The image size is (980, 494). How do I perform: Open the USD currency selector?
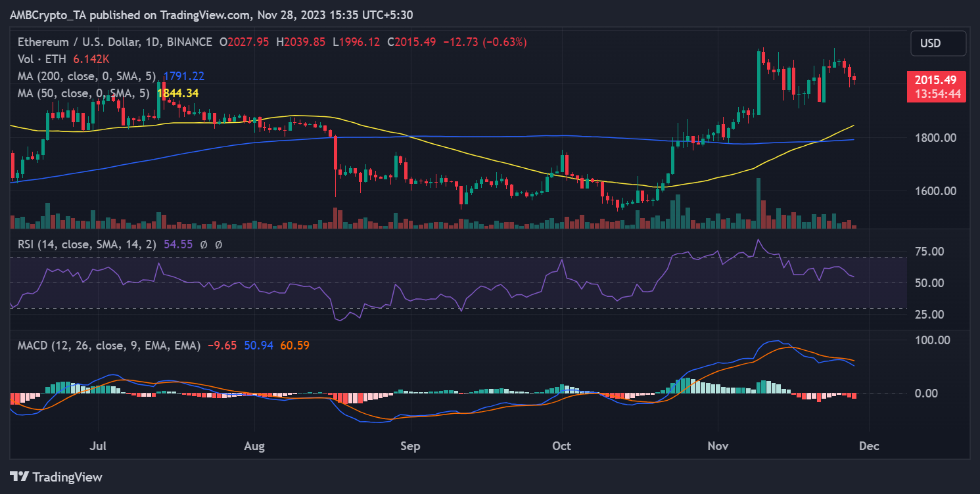point(938,43)
